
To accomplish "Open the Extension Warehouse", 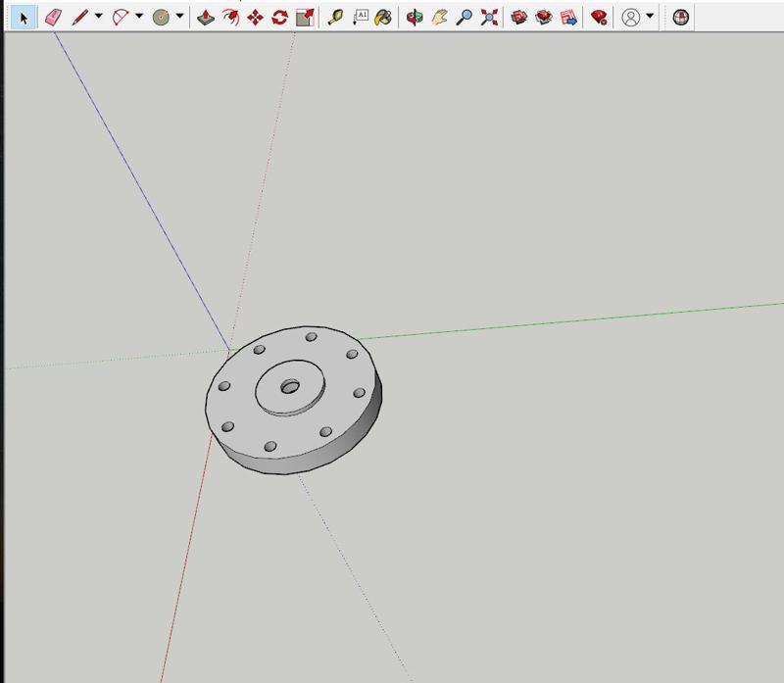I will pyautogui.click(x=544, y=18).
